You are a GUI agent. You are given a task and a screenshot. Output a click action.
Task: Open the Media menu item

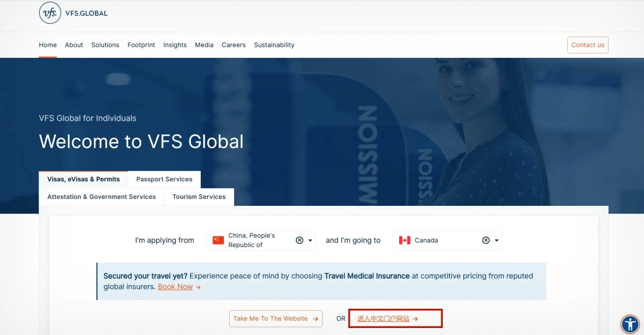[x=204, y=45]
